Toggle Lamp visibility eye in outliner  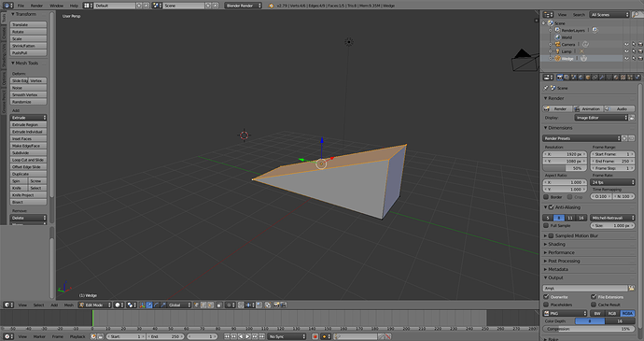tap(626, 51)
